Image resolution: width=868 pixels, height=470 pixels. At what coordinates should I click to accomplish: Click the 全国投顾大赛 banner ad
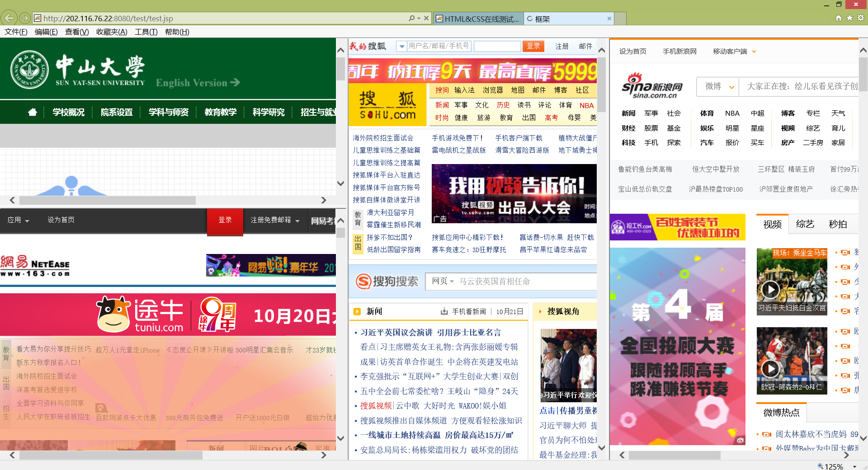[677, 346]
